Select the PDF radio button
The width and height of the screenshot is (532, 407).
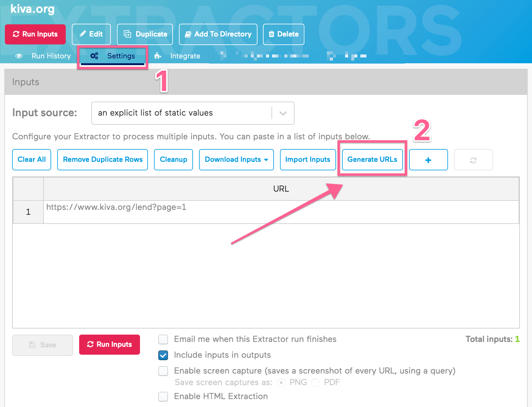pos(315,382)
